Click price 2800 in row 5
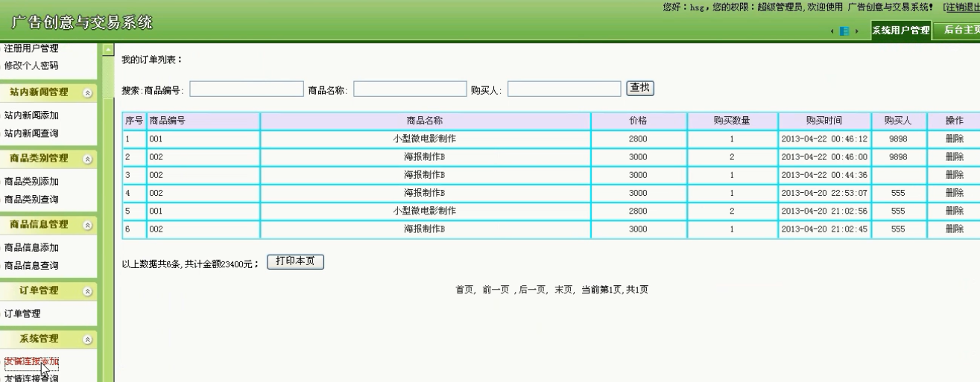The image size is (980, 382). (638, 211)
